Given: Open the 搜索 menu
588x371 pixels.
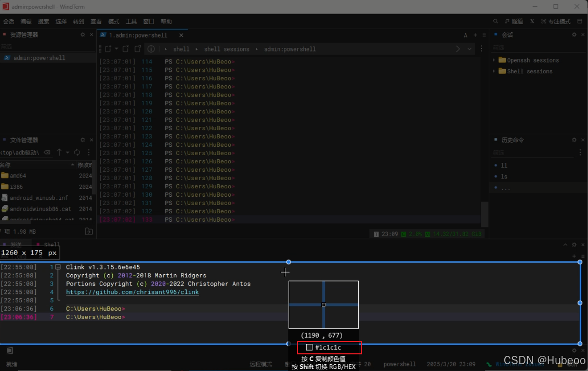Looking at the screenshot, I should [x=44, y=21].
